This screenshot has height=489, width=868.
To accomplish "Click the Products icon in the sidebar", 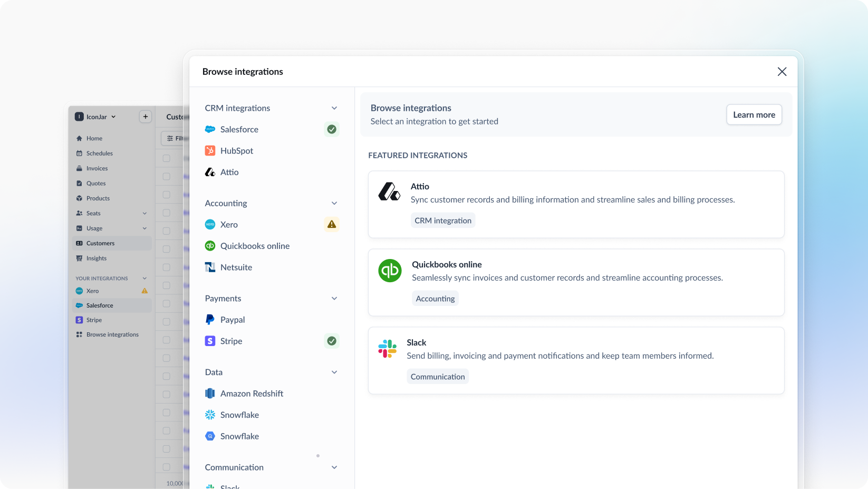I will [x=79, y=198].
